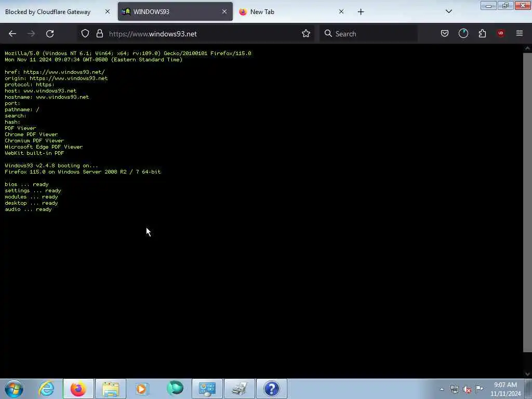
Task: Click the line "hostname: www.windows93.net"
Action: 46,97
